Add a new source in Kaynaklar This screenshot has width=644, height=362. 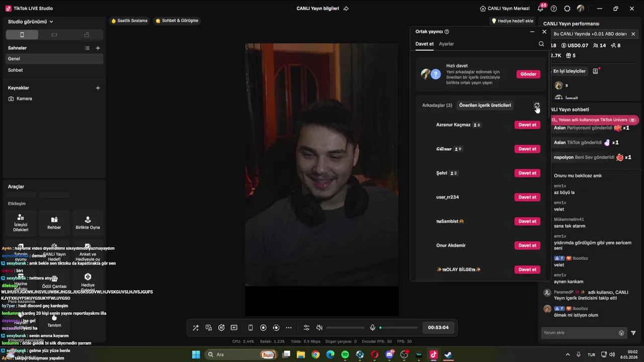(98, 88)
